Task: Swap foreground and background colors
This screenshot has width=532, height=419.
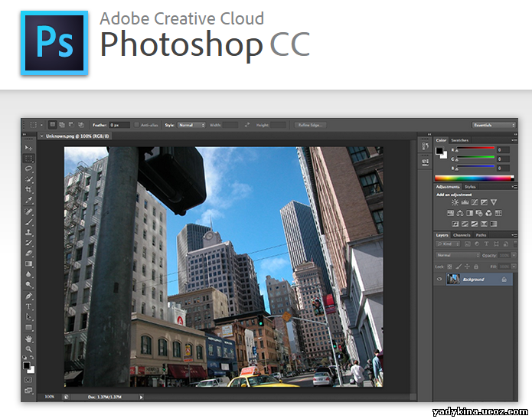Action: tap(32, 358)
